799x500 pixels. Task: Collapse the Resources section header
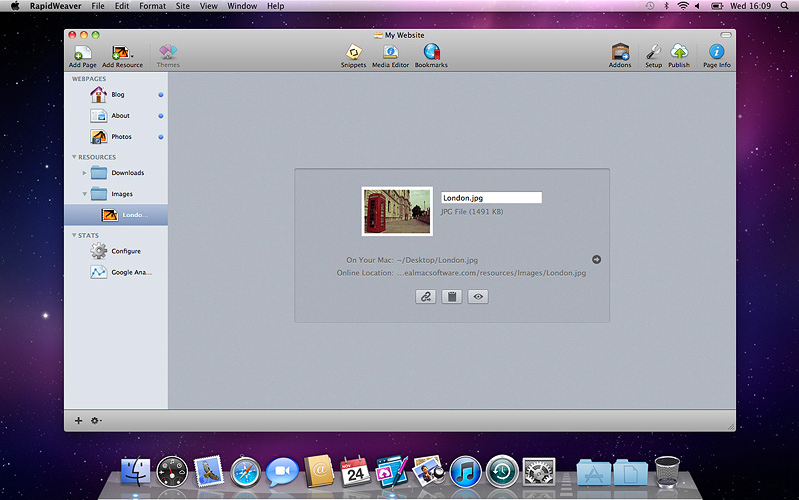pos(74,157)
